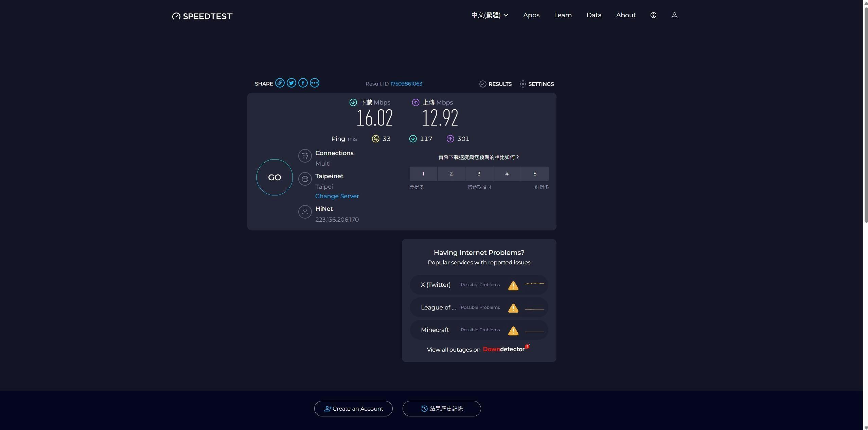Image resolution: width=868 pixels, height=430 pixels.
Task: Open more share options ellipsis icon
Action: pos(315,83)
